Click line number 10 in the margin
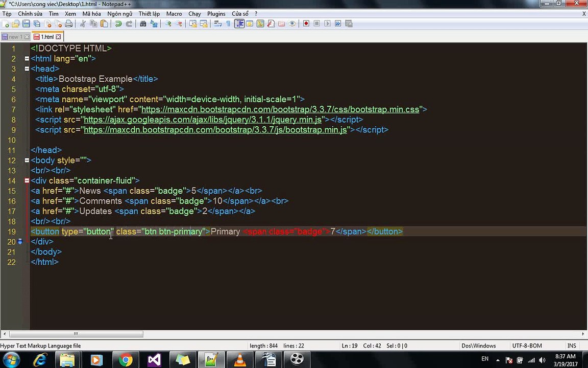 (x=12, y=140)
